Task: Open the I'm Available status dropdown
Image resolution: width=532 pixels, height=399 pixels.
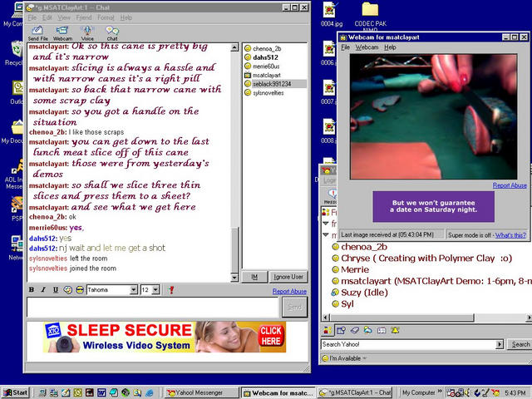Action: pos(344,358)
